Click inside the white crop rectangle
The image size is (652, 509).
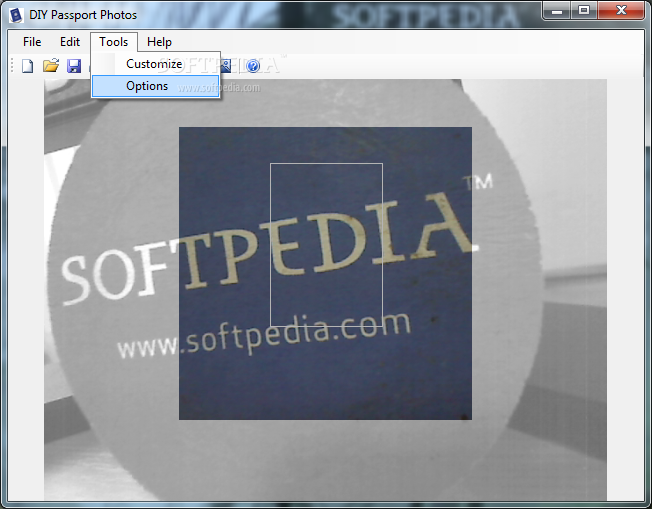coord(326,245)
